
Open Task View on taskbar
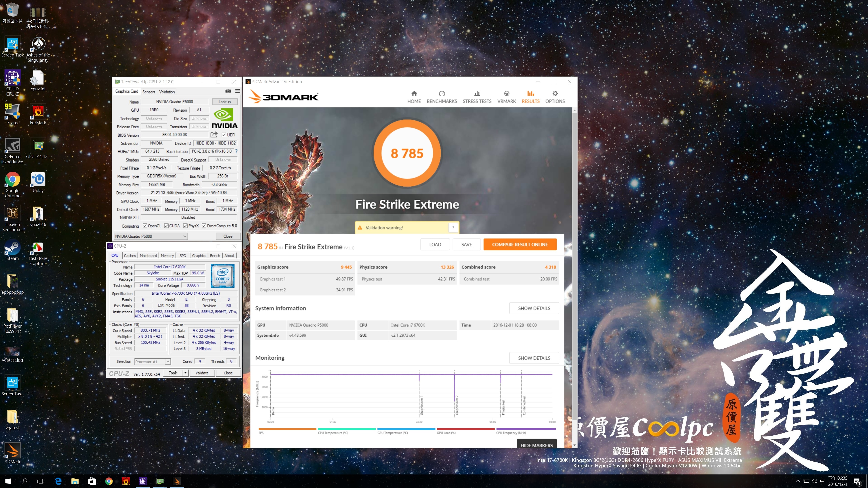(40, 481)
